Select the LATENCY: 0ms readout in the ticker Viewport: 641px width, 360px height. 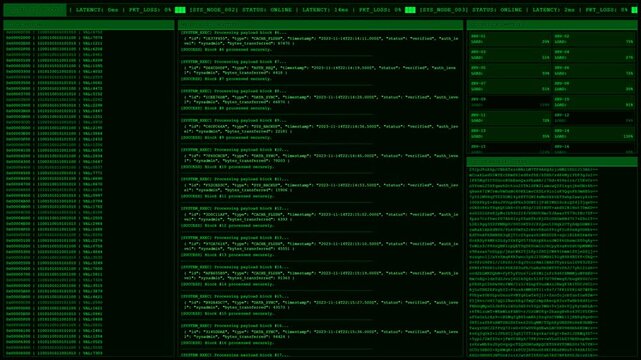[97, 10]
